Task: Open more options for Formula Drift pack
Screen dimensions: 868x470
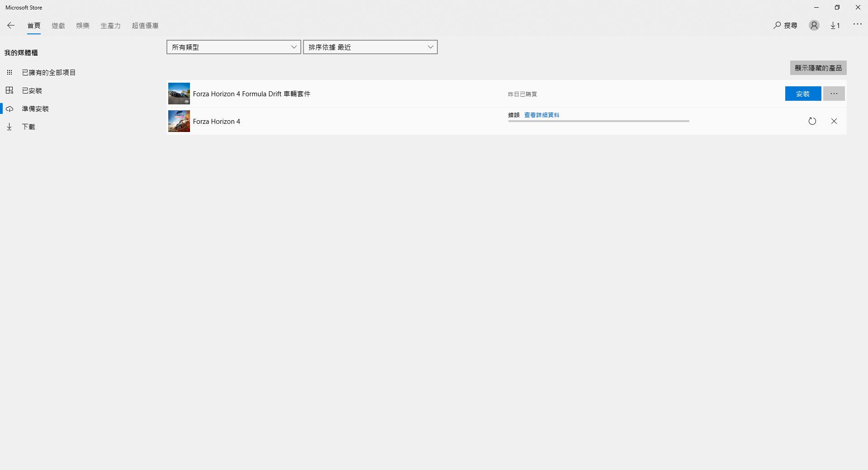Action: pyautogui.click(x=834, y=94)
